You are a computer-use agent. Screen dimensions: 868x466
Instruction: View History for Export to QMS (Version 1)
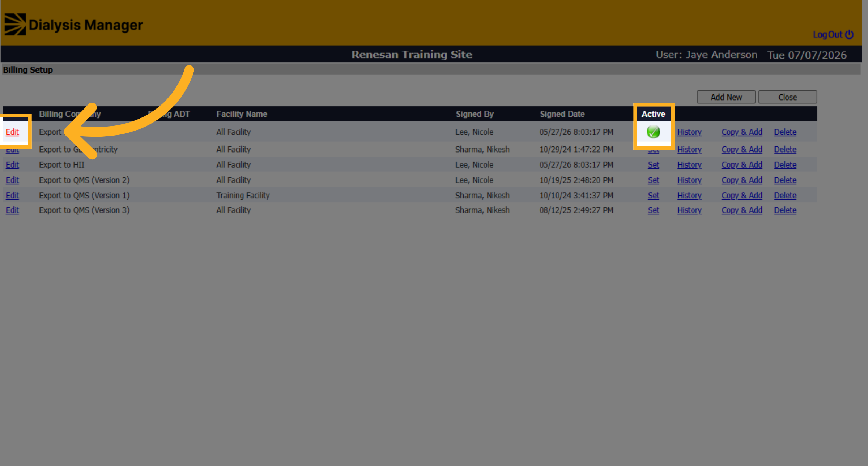click(689, 195)
